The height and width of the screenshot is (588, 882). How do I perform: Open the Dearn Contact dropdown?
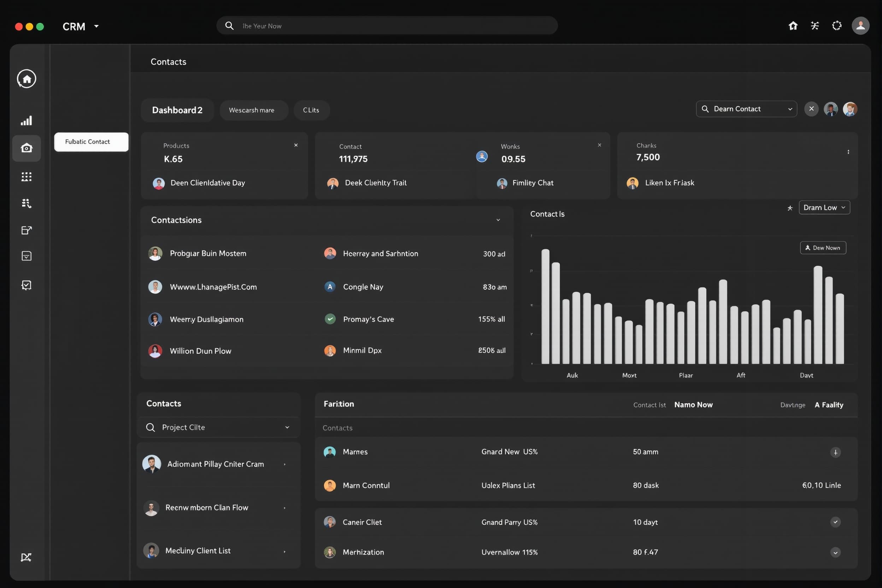coord(746,109)
